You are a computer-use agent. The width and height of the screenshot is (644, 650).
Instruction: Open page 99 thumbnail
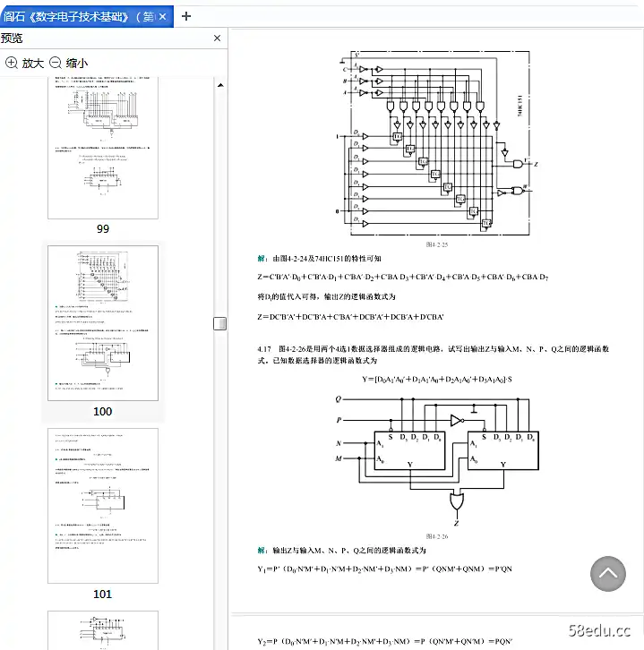103,148
